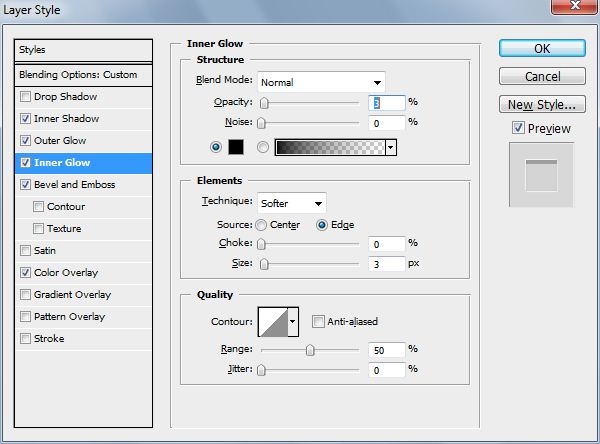Focus the Range percentage field
The image size is (600, 444).
coord(386,350)
